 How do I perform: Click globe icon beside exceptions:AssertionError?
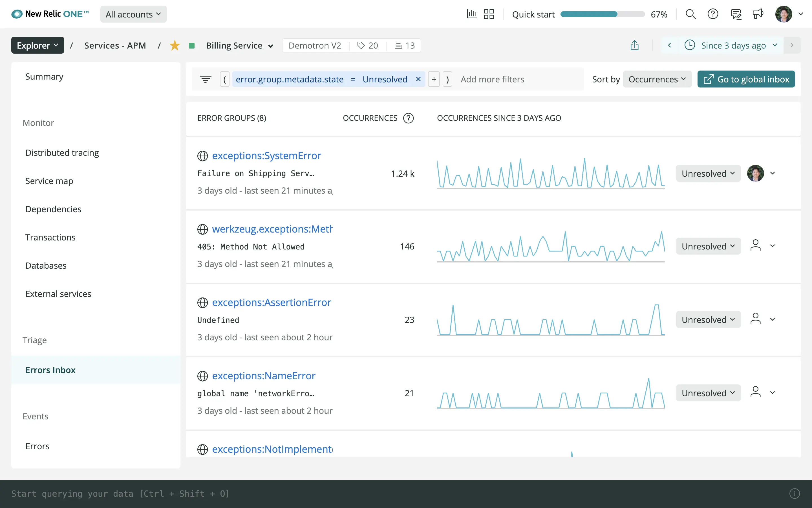click(202, 302)
